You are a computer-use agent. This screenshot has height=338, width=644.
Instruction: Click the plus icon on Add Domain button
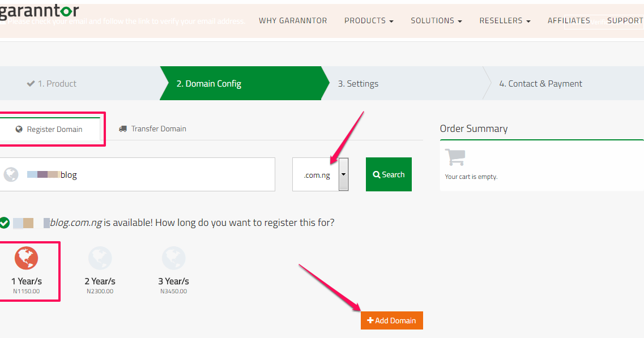pos(372,320)
